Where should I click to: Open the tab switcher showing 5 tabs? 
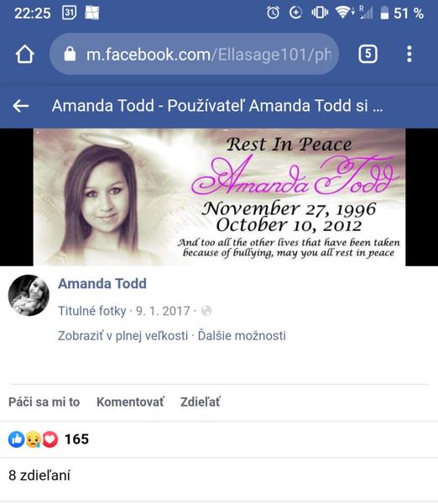[x=368, y=54]
